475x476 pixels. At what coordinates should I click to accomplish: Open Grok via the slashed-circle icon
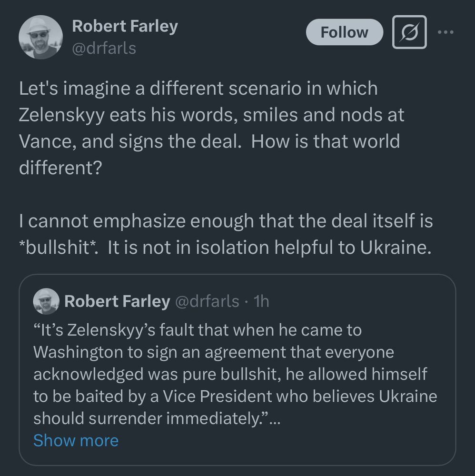coord(409,32)
